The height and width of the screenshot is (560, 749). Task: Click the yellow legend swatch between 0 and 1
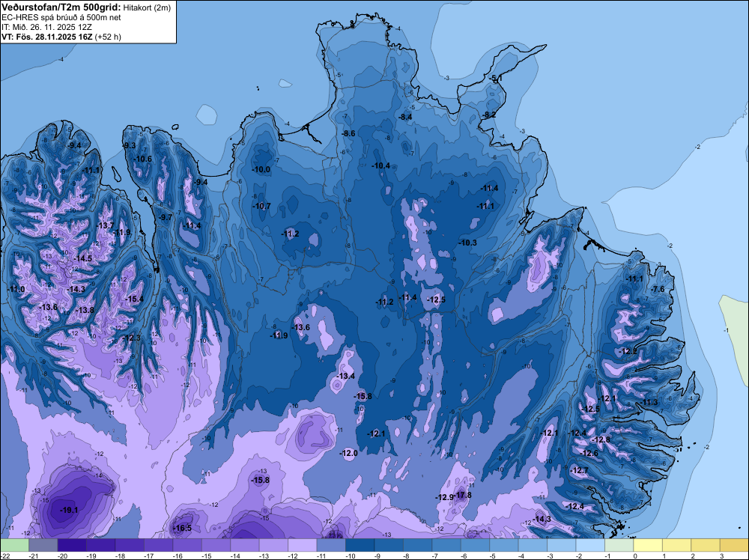pyautogui.click(x=648, y=545)
